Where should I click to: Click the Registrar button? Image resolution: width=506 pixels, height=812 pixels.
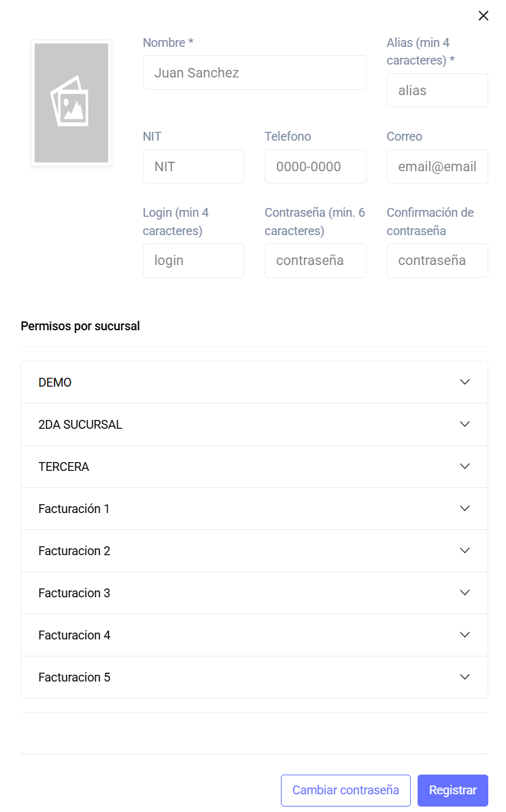[x=452, y=790]
